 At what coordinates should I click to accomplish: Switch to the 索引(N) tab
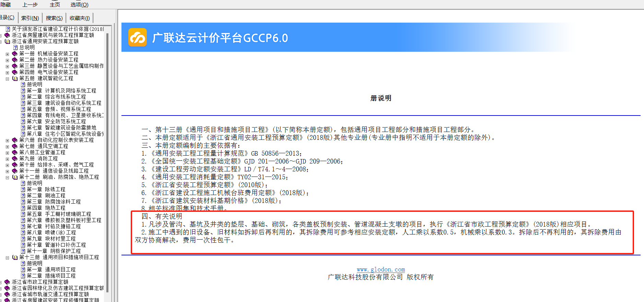point(30,18)
